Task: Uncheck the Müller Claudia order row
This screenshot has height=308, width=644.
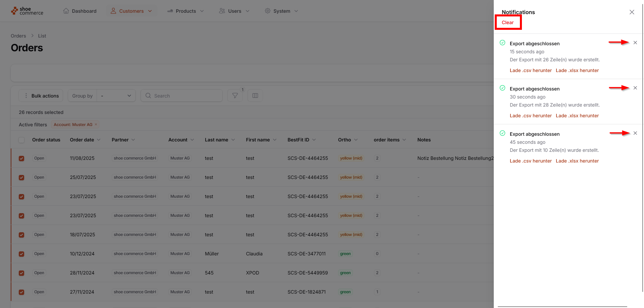Action: tap(21, 254)
